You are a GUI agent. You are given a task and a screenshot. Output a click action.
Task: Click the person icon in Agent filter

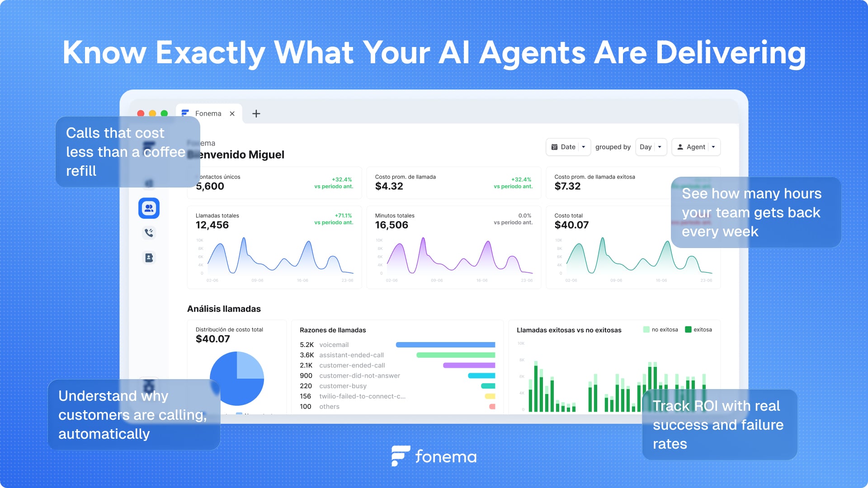(x=680, y=147)
